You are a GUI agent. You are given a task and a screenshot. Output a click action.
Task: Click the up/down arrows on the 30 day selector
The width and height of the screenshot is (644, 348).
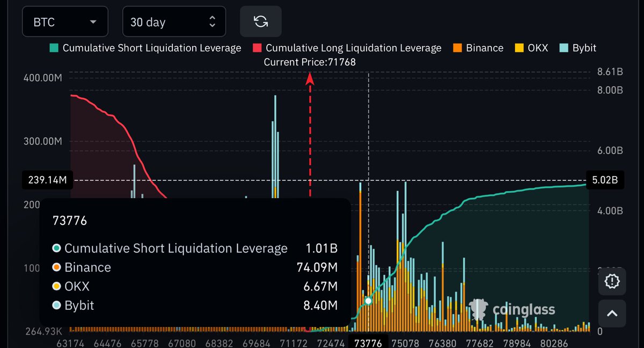(x=212, y=22)
